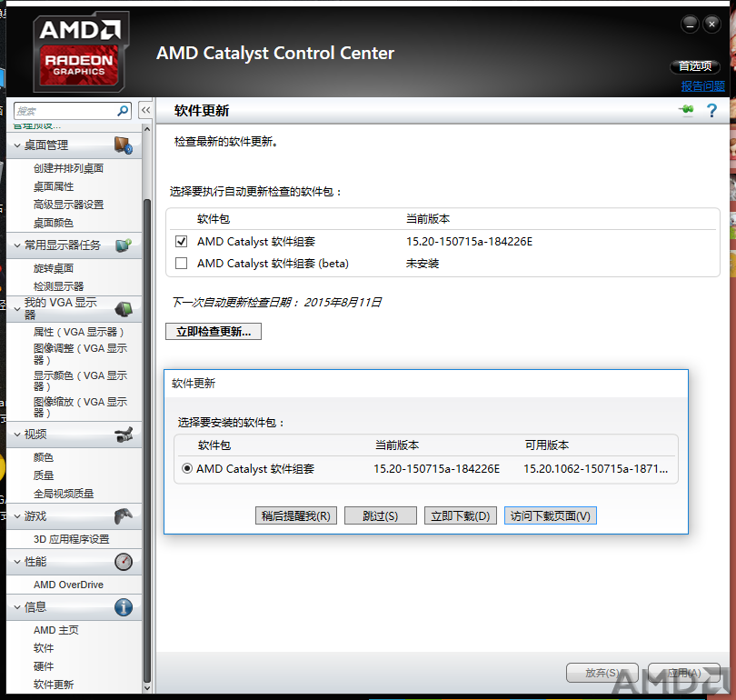Open the 报告问题 link
The image size is (736, 700).
click(x=702, y=86)
